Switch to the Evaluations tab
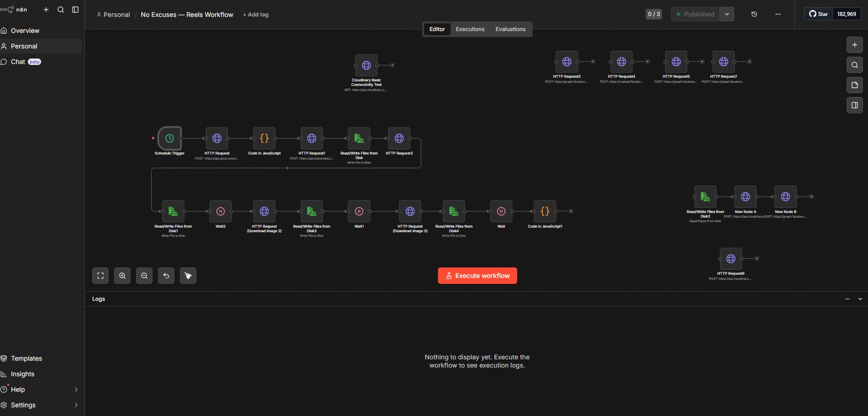The height and width of the screenshot is (416, 868). pos(510,29)
